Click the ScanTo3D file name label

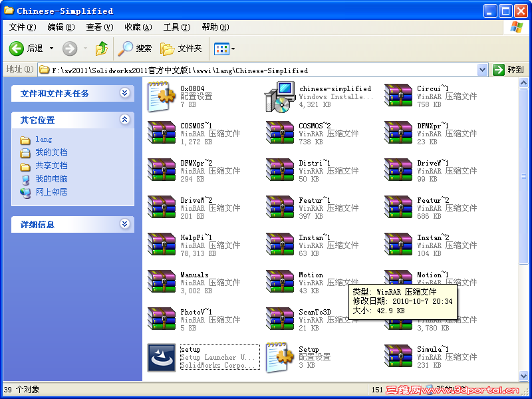click(315, 312)
